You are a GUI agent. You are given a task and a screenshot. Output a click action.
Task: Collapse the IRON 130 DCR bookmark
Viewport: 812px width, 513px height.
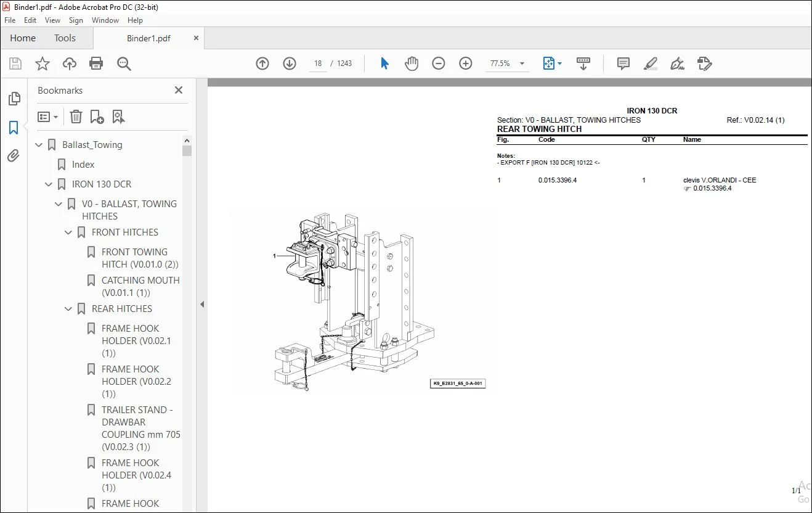point(49,184)
